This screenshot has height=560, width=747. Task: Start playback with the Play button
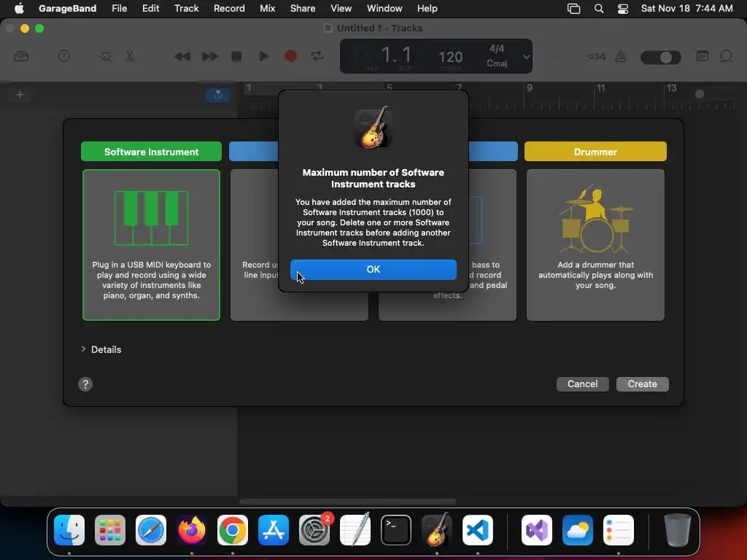pos(263,56)
